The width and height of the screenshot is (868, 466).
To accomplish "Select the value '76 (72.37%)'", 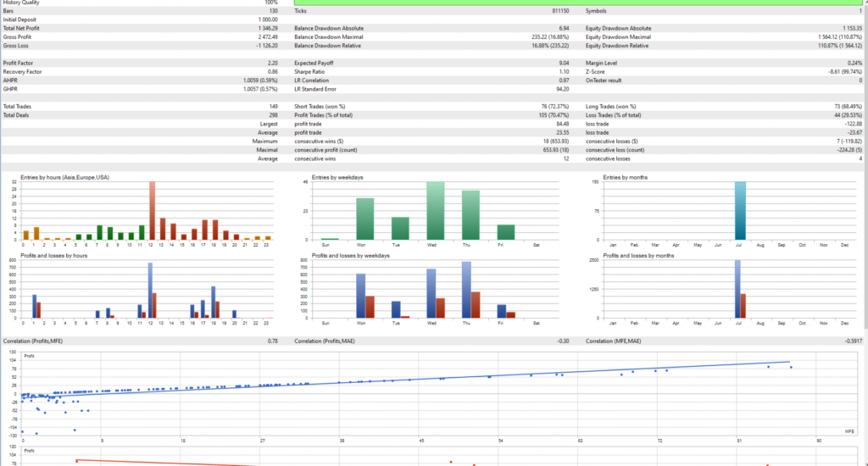I will 554,106.
